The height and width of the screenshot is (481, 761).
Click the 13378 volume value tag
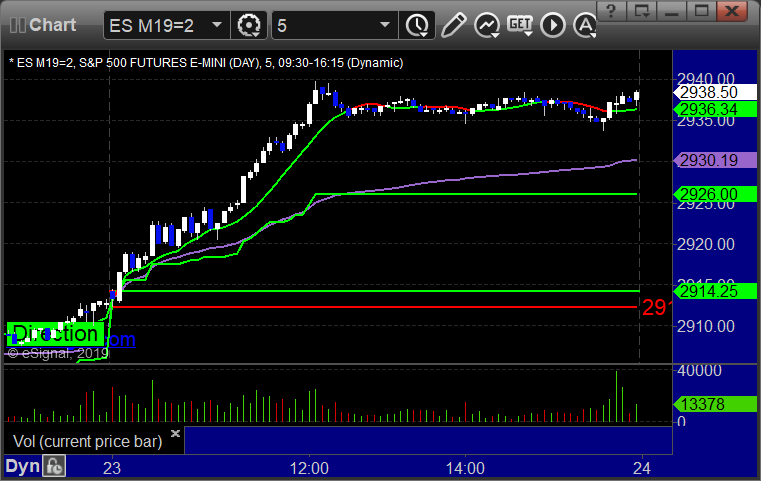point(715,404)
